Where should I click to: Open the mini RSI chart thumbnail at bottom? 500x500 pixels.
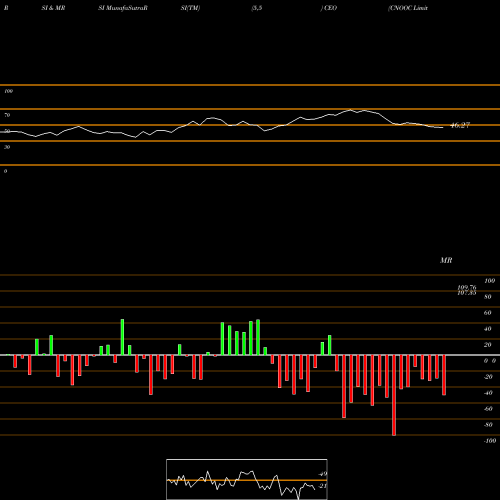247,479
